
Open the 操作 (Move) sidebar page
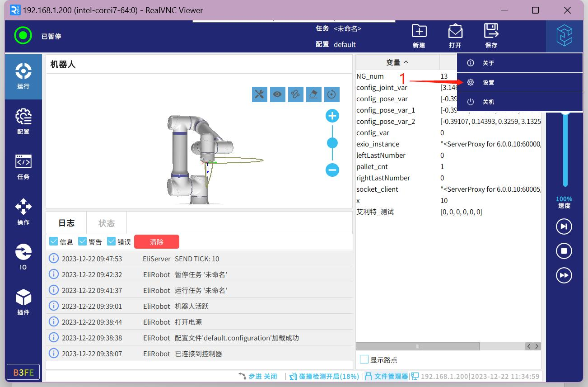pos(23,212)
